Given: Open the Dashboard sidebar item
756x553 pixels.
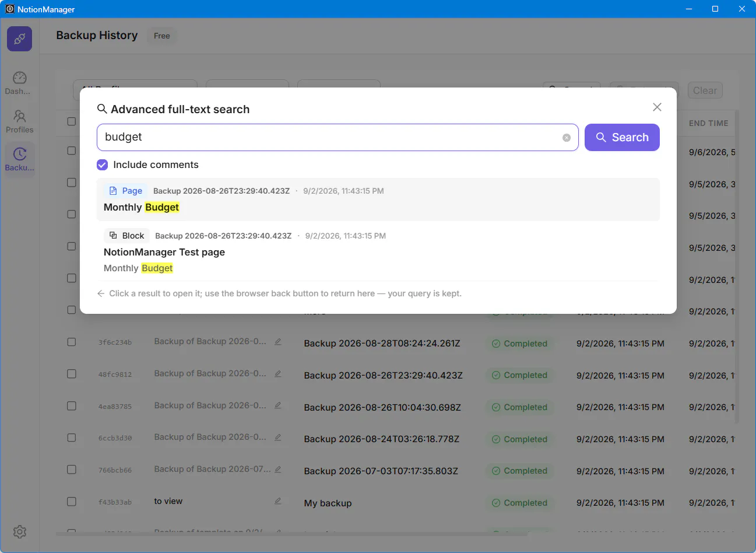Looking at the screenshot, I should click(19, 83).
